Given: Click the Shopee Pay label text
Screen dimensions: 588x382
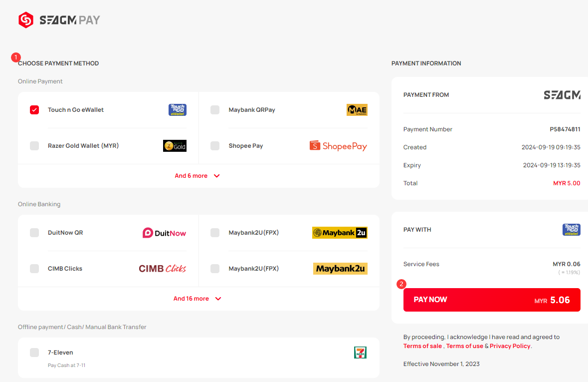Looking at the screenshot, I should (246, 146).
